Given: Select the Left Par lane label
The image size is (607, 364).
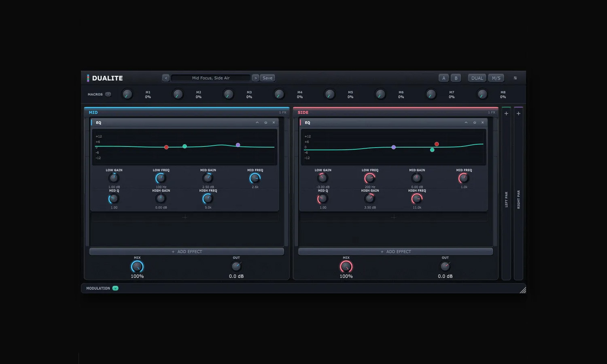Looking at the screenshot, I should (506, 199).
